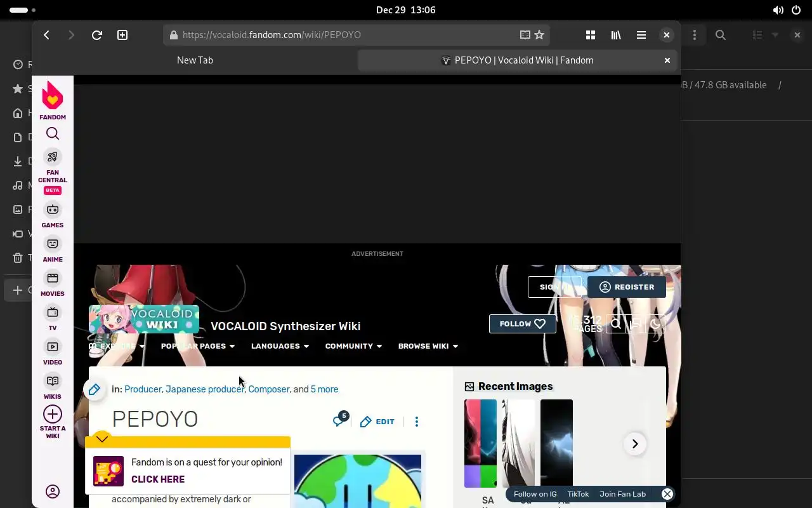Collapse yellow survey banner chevron
The height and width of the screenshot is (508, 812).
(x=102, y=438)
